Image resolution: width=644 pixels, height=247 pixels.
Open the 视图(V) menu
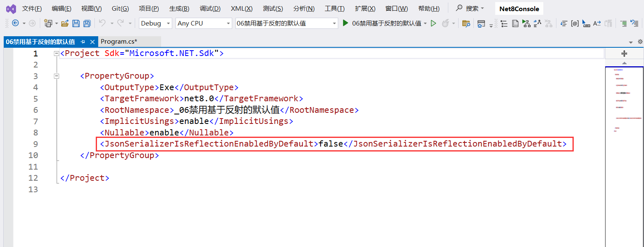point(91,9)
